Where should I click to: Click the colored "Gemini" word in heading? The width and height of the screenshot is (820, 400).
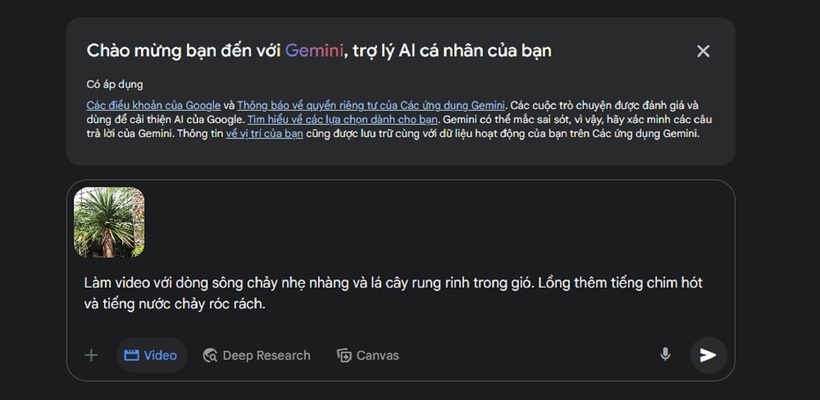[315, 51]
